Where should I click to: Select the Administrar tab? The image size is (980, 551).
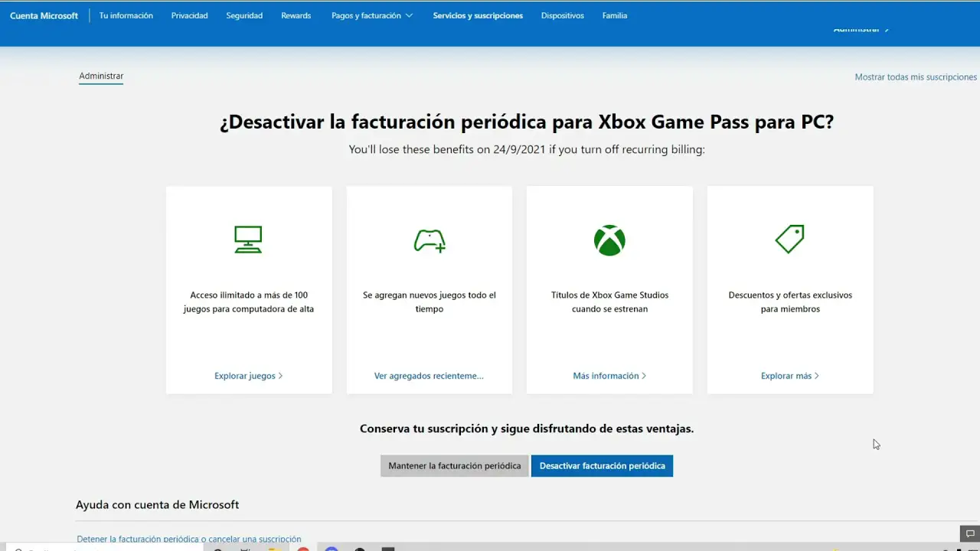[x=101, y=77]
